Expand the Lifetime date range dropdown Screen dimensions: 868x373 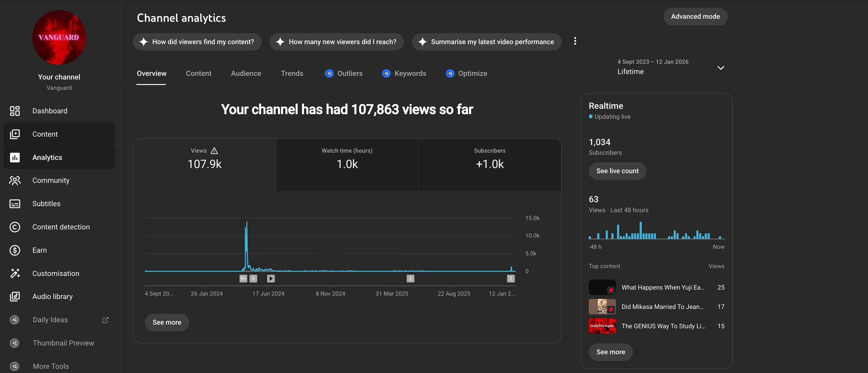[721, 68]
